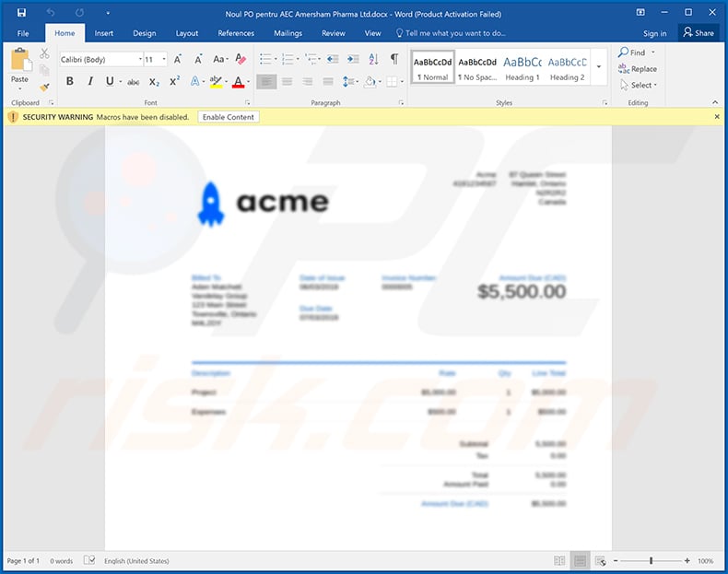Click Find in the Editing group

632,53
